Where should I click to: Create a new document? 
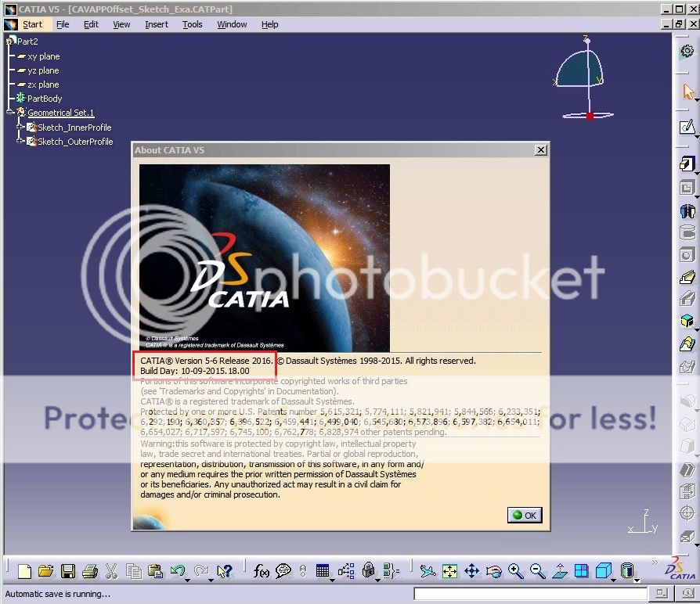24,571
